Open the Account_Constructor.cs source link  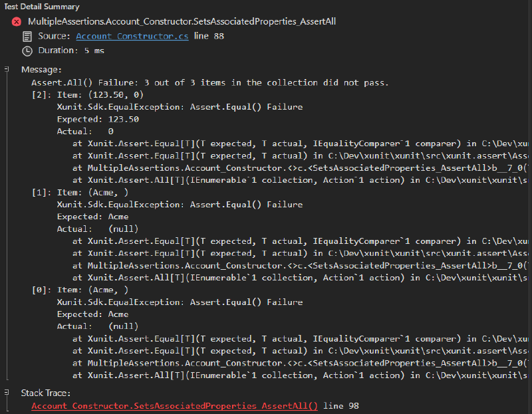coord(132,36)
